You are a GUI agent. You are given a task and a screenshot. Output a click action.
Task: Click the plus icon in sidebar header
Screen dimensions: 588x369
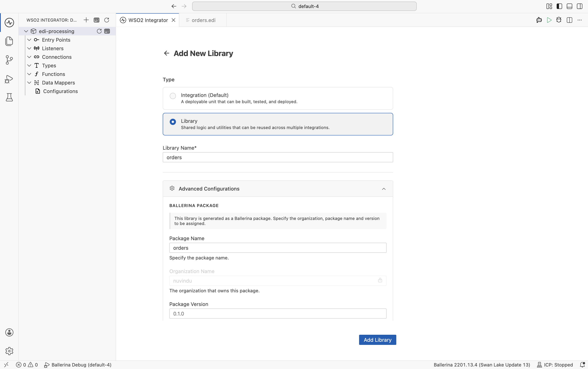coord(86,20)
